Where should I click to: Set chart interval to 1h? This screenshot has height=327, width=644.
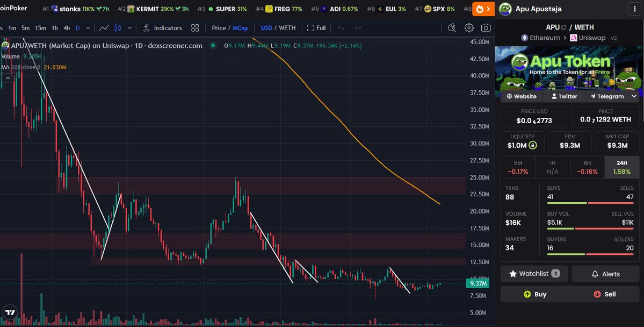55,28
